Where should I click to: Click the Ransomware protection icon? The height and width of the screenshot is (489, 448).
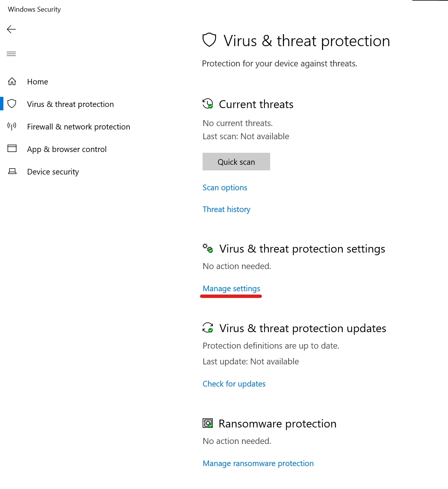207,423
